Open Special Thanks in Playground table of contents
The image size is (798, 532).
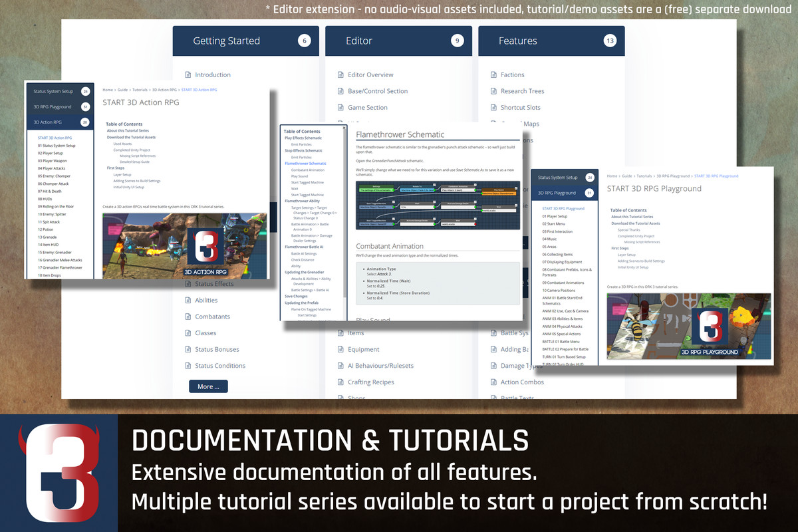[x=628, y=229]
